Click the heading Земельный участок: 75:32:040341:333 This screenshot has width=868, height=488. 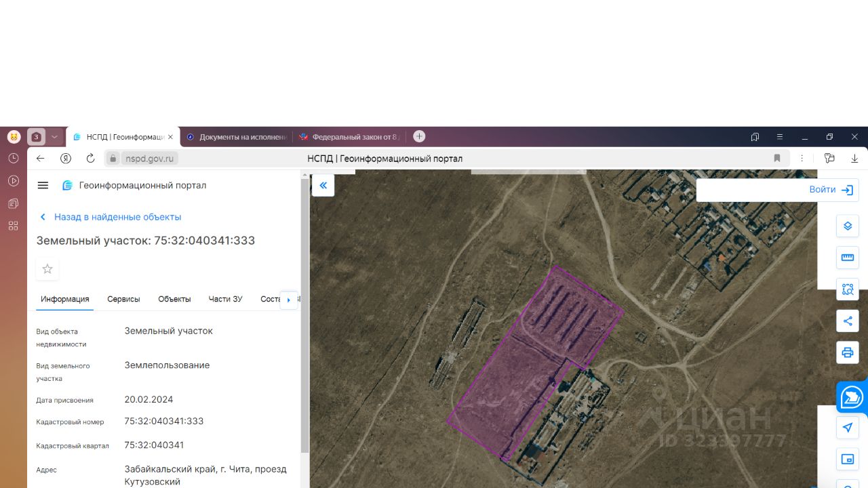click(146, 241)
